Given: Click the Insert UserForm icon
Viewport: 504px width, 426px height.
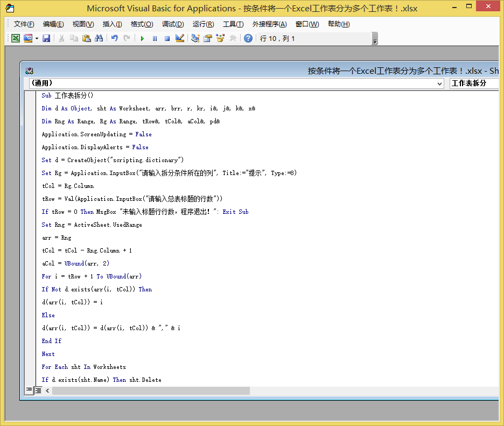Looking at the screenshot, I should click(x=29, y=39).
